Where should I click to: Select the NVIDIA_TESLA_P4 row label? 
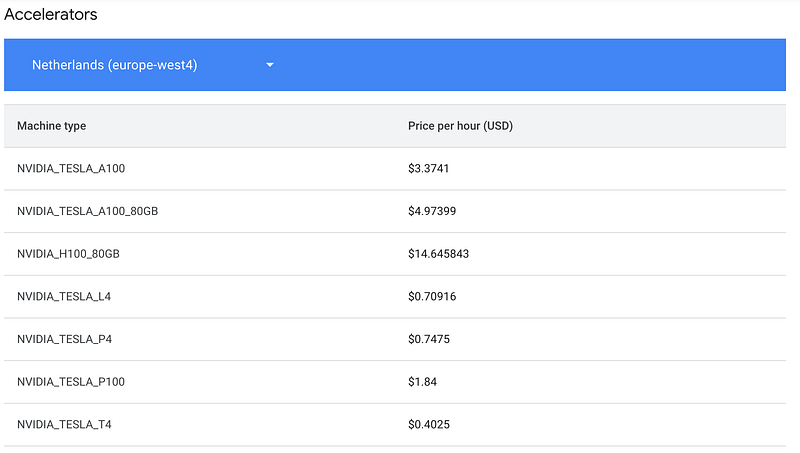(x=64, y=339)
